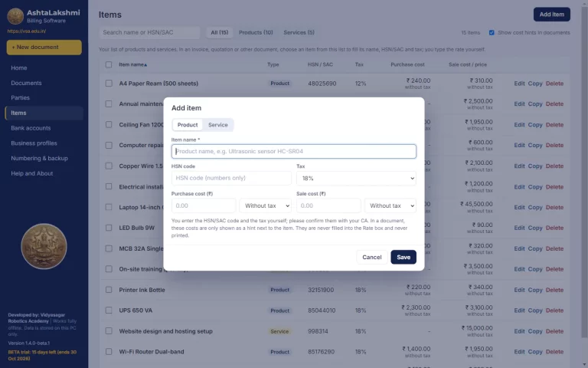
Task: Open Sale cost Without tax dropdown
Action: (x=390, y=205)
